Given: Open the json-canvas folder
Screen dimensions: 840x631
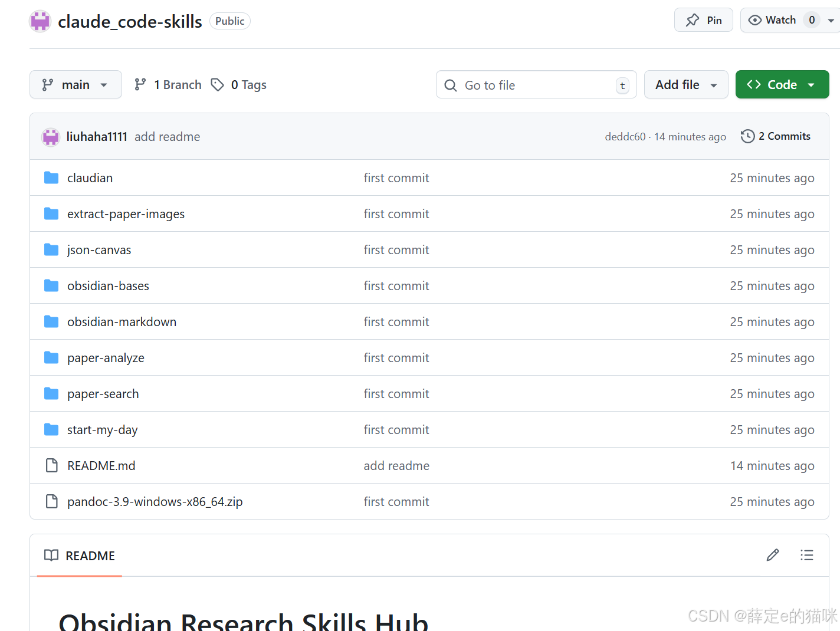Looking at the screenshot, I should pos(99,250).
